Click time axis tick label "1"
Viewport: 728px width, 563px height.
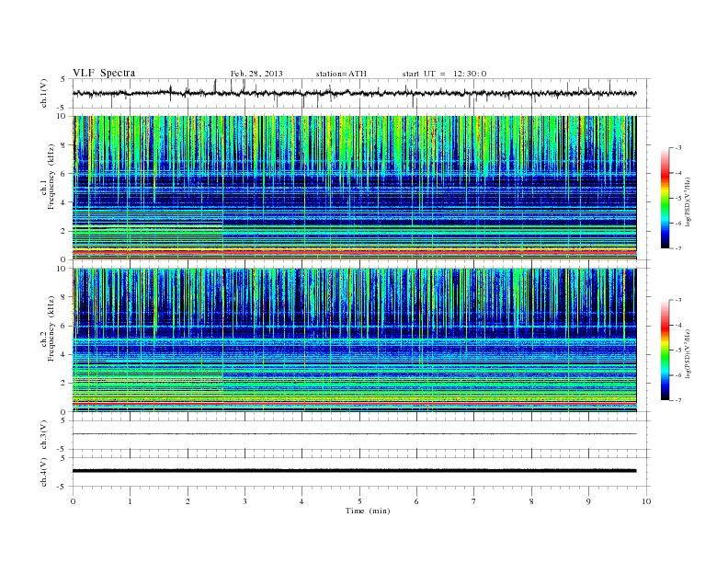click(x=130, y=501)
